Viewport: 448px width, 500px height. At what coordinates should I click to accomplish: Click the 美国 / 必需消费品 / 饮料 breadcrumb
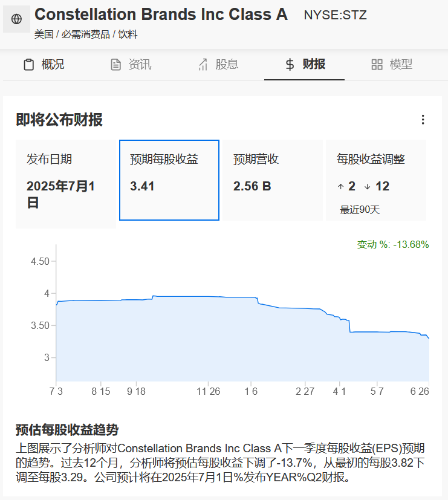[x=86, y=34]
